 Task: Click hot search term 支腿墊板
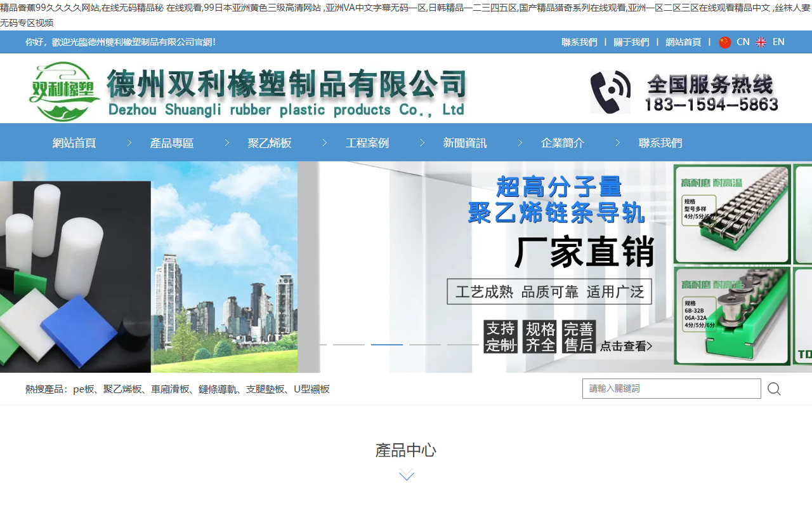265,389
